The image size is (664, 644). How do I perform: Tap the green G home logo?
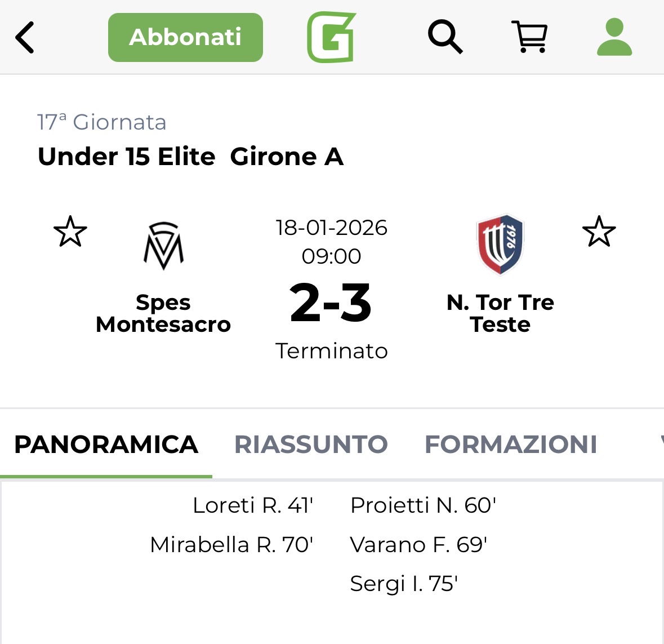point(331,37)
